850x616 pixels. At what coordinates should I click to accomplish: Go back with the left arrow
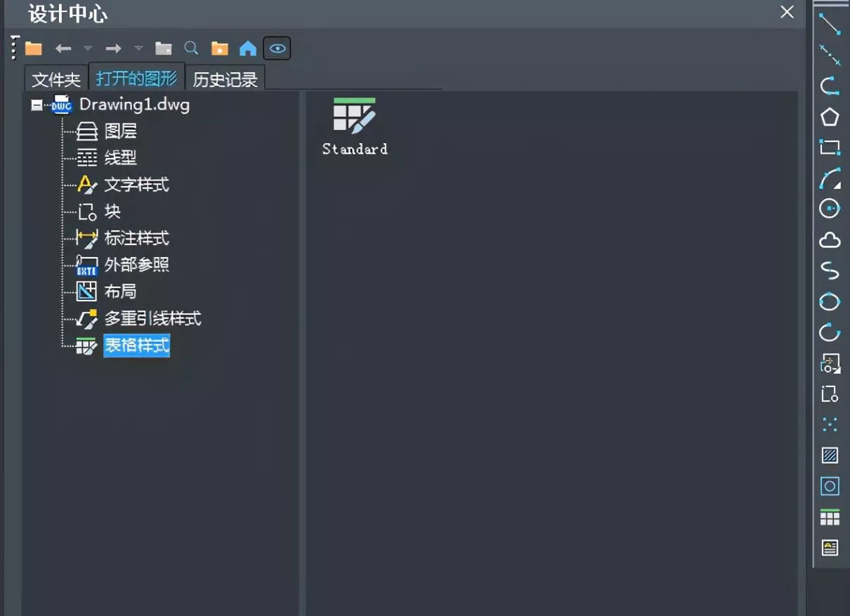(63, 48)
